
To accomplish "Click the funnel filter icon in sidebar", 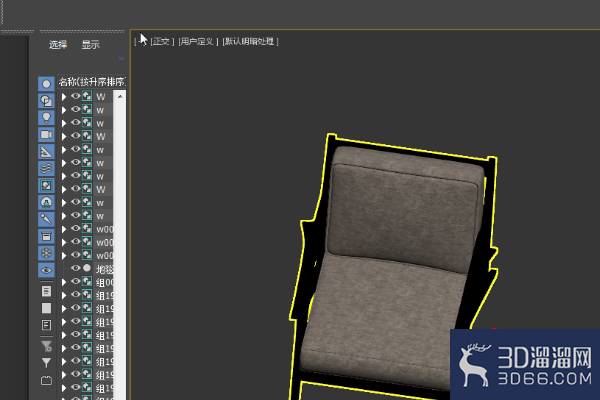I will (46, 362).
